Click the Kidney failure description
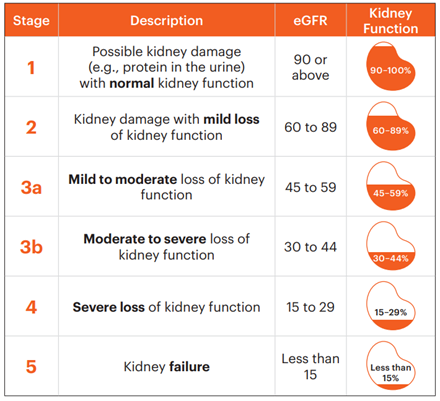This screenshot has height=401, width=440. tap(167, 367)
